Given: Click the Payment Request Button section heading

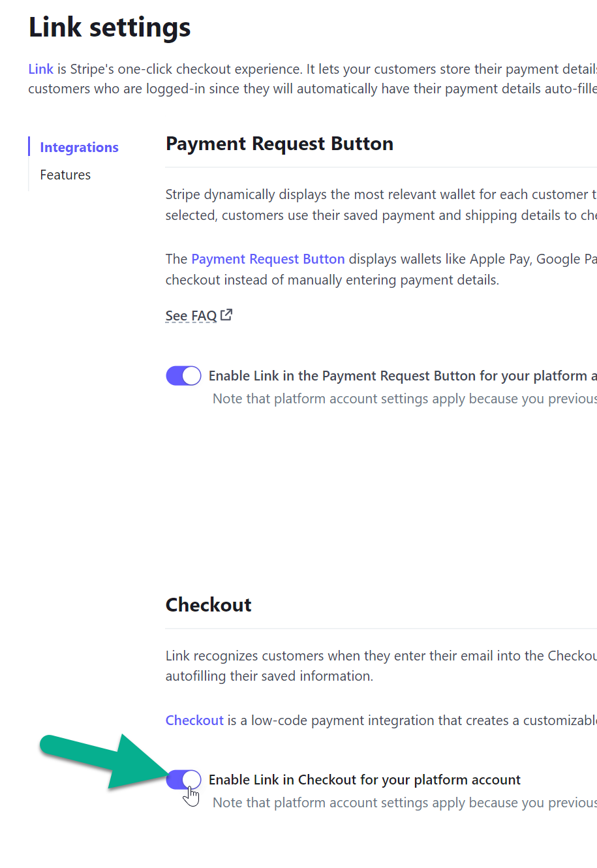Looking at the screenshot, I should tap(279, 144).
